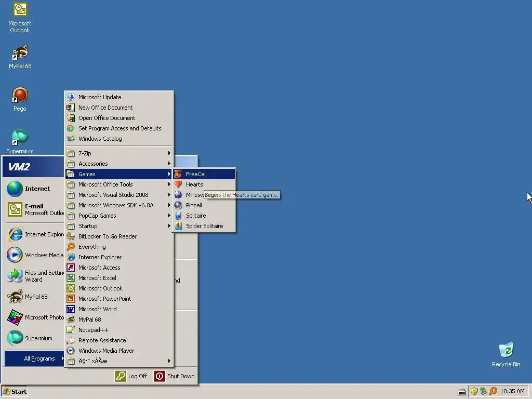The height and width of the screenshot is (399, 532).
Task: Open Remote Assistance
Action: [119, 340]
